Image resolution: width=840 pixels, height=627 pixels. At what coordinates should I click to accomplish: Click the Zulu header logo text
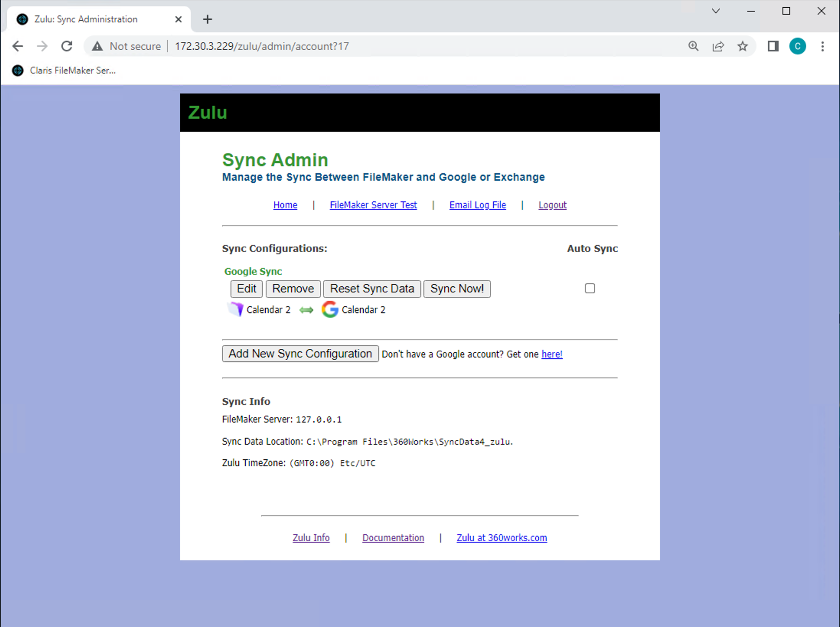coord(208,113)
